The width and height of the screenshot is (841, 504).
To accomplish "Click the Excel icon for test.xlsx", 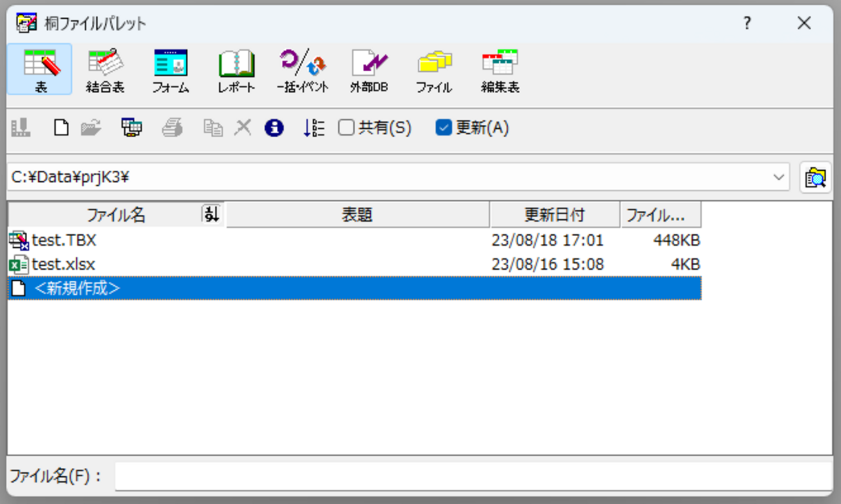I will click(19, 265).
